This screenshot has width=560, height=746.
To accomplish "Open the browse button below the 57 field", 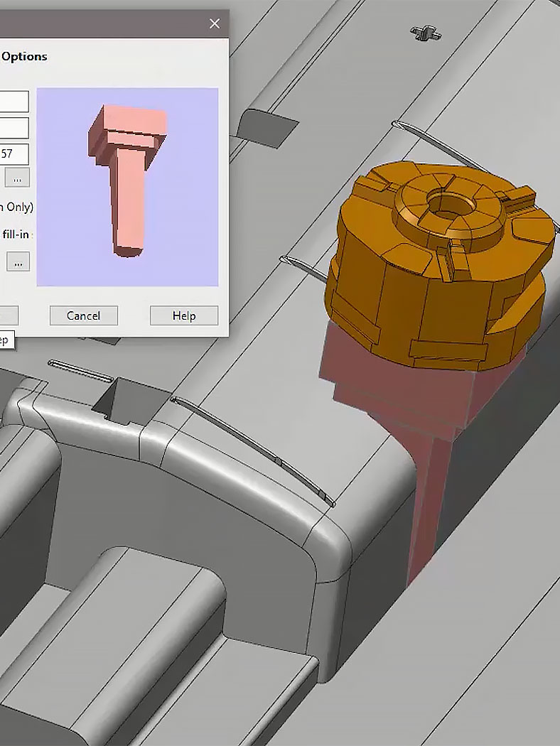I will (17, 178).
